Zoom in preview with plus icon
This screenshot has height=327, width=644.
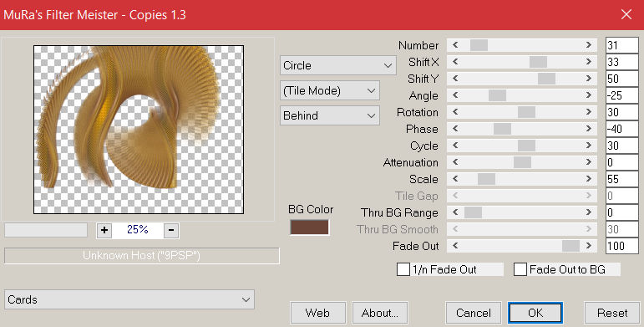[x=104, y=230]
